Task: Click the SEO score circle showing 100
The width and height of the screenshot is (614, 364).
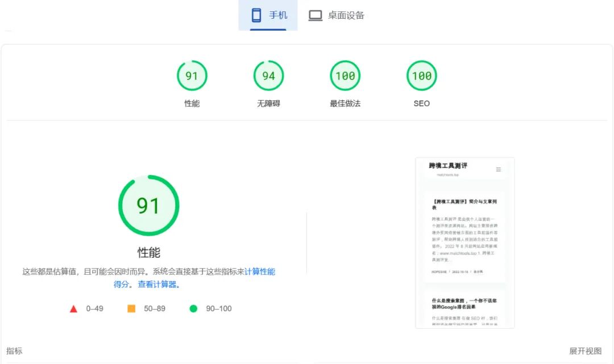Action: (421, 76)
